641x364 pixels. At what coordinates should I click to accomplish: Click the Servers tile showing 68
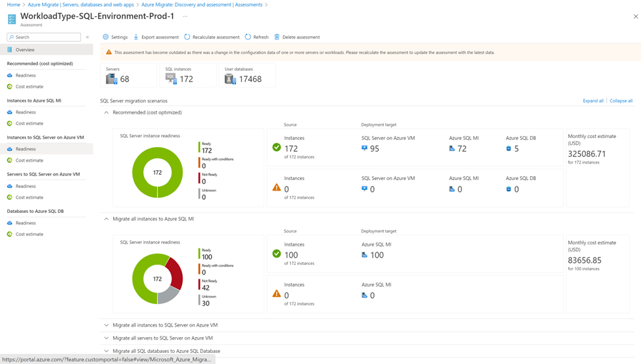pyautogui.click(x=128, y=75)
